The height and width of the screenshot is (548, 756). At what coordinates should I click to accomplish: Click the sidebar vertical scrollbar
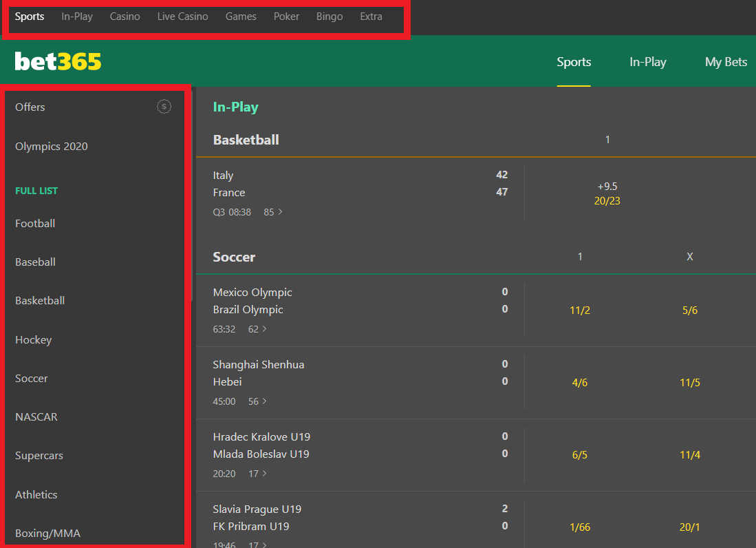pos(191,195)
